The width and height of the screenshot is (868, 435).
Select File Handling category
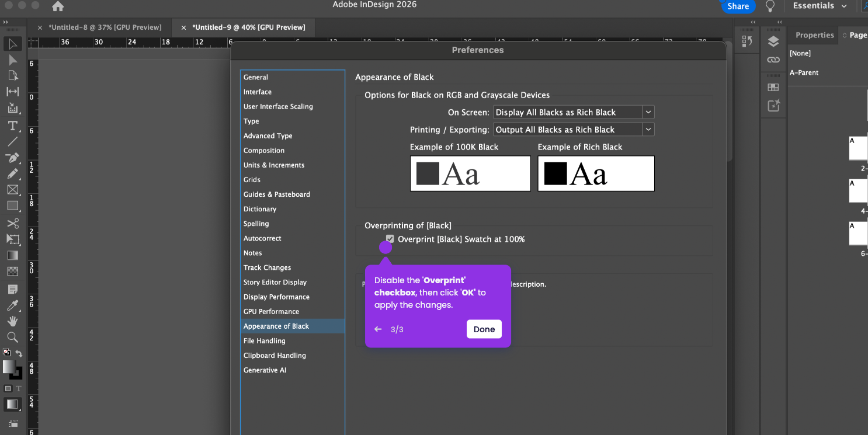(293, 340)
